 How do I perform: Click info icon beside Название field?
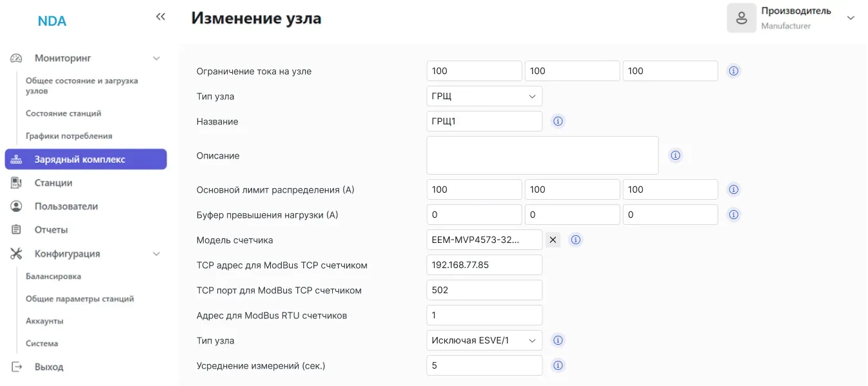click(x=558, y=121)
